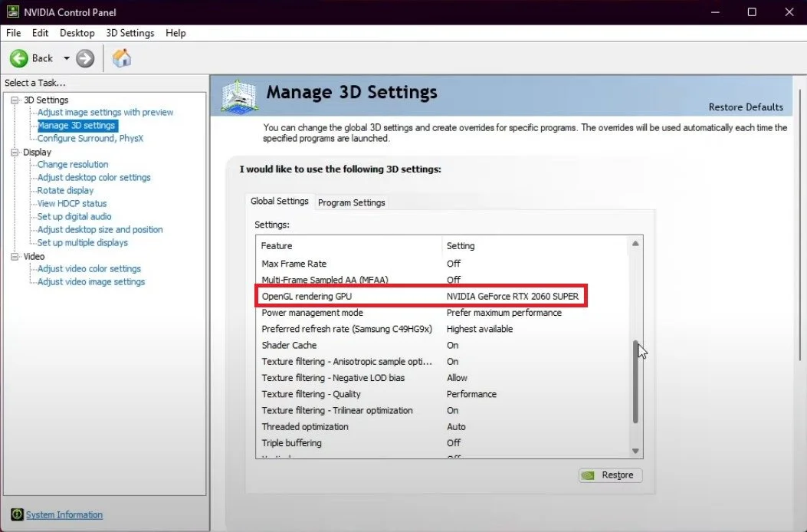This screenshot has height=532, width=807.
Task: Open Adjust desktop color settings
Action: pos(94,177)
